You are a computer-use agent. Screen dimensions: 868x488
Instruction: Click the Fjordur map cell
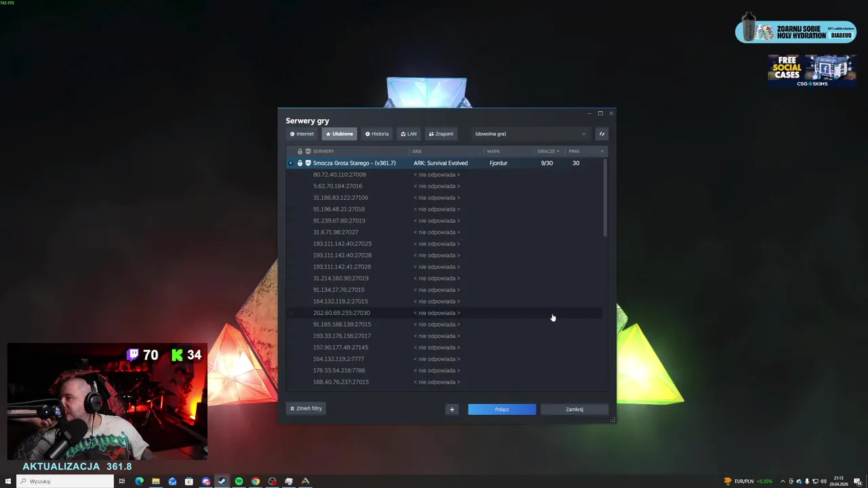point(498,163)
